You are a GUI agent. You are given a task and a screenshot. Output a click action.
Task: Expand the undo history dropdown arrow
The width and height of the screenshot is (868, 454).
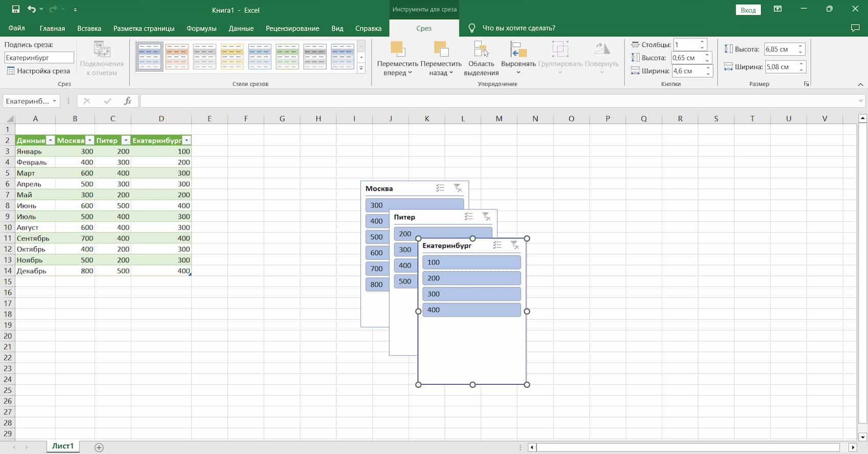click(x=41, y=9)
